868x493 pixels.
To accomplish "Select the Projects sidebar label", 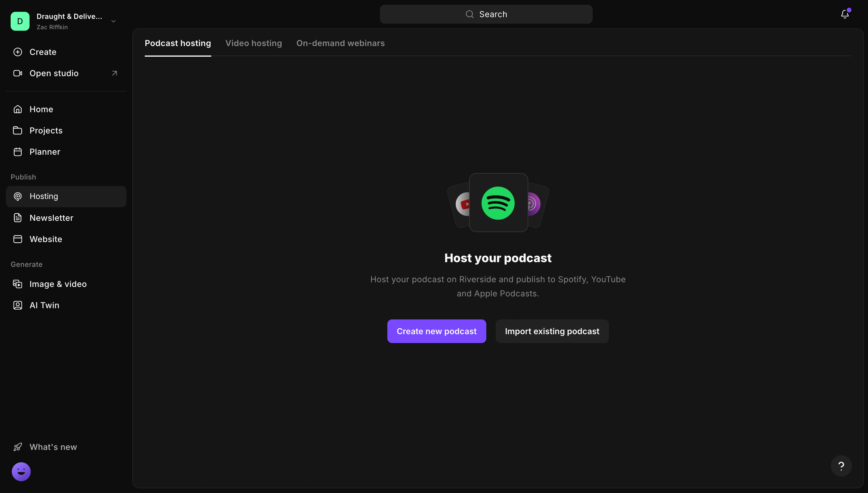I will pyautogui.click(x=46, y=131).
